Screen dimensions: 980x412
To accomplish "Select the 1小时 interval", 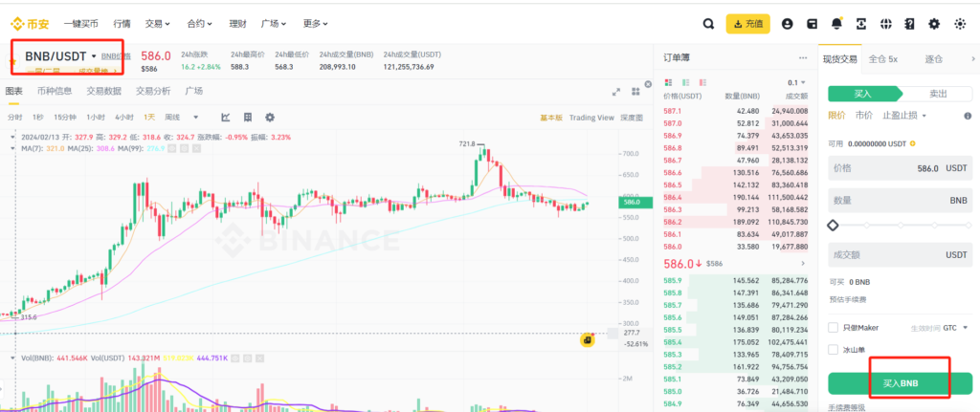I will click(96, 118).
